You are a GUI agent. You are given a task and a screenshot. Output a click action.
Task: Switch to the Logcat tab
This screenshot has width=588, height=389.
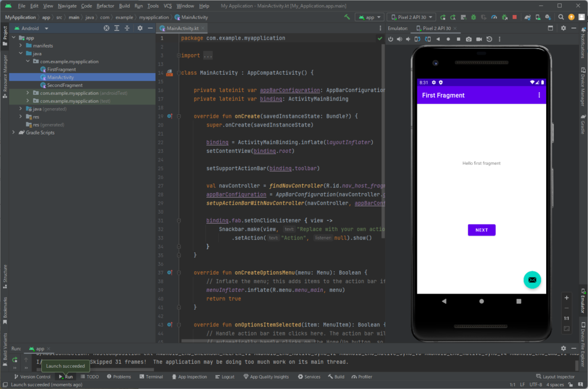pos(225,377)
